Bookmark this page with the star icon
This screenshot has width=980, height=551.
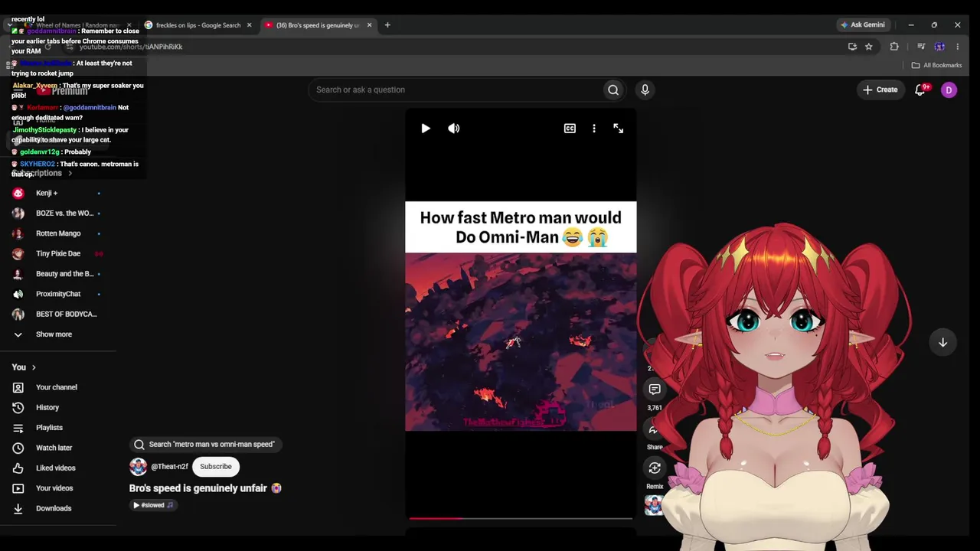pyautogui.click(x=869, y=47)
